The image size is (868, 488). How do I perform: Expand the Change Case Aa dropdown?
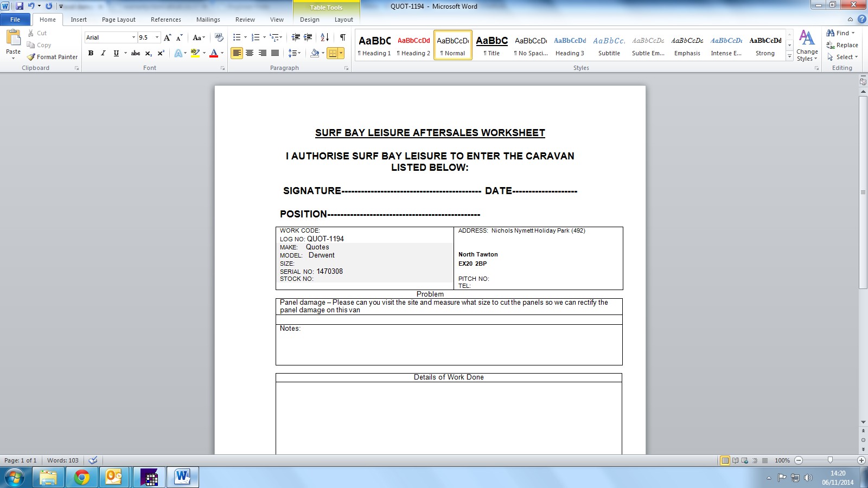199,37
